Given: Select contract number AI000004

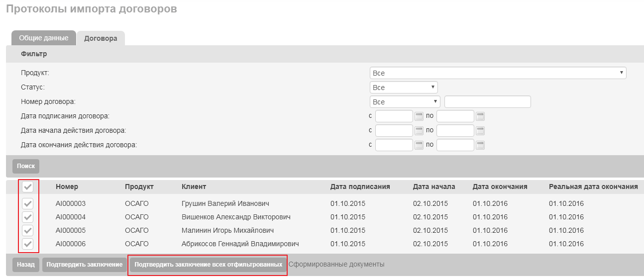Looking at the screenshot, I should [71, 217].
